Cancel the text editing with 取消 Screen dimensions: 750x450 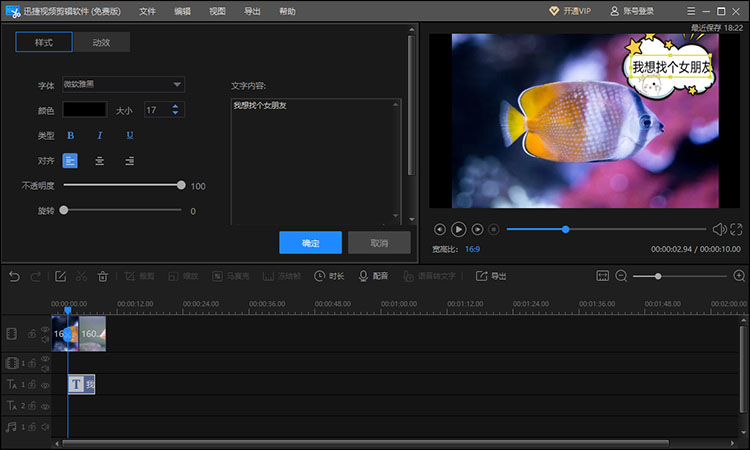click(379, 242)
